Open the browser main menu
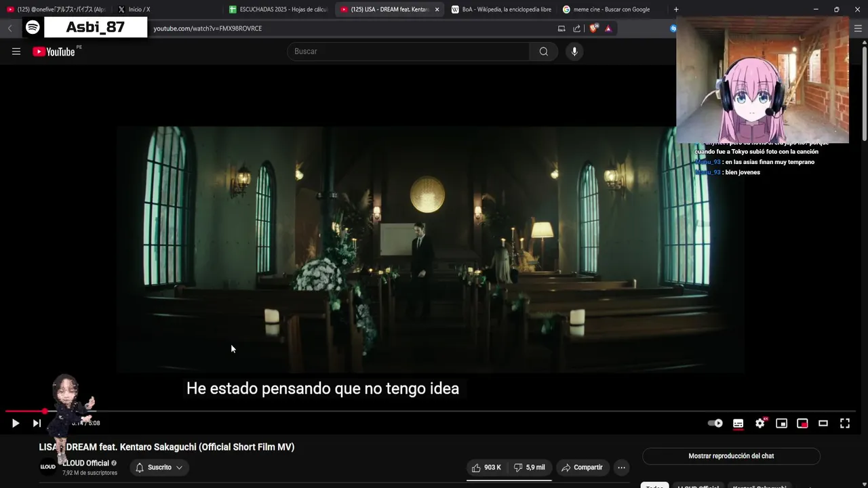This screenshot has height=488, width=868. (859, 28)
